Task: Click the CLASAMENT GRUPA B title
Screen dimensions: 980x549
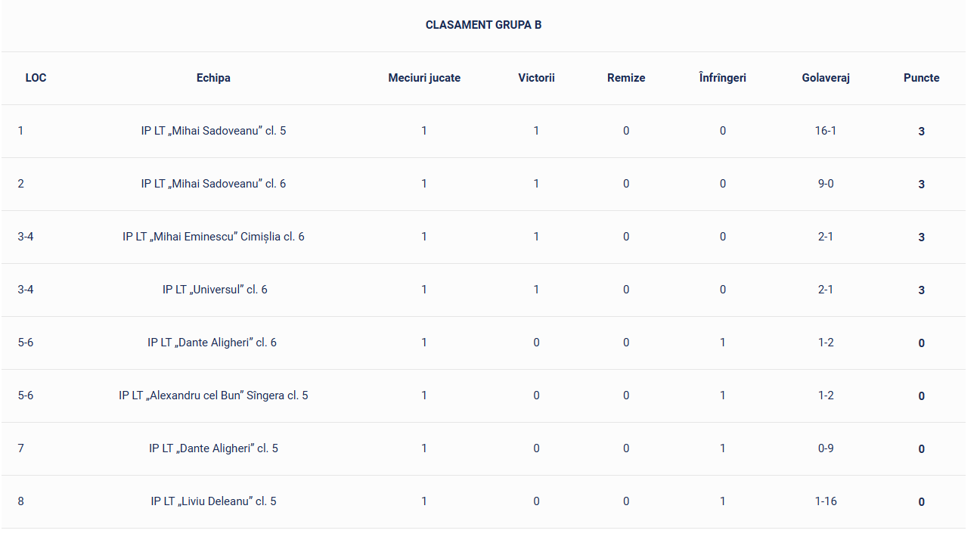Action: pos(483,25)
